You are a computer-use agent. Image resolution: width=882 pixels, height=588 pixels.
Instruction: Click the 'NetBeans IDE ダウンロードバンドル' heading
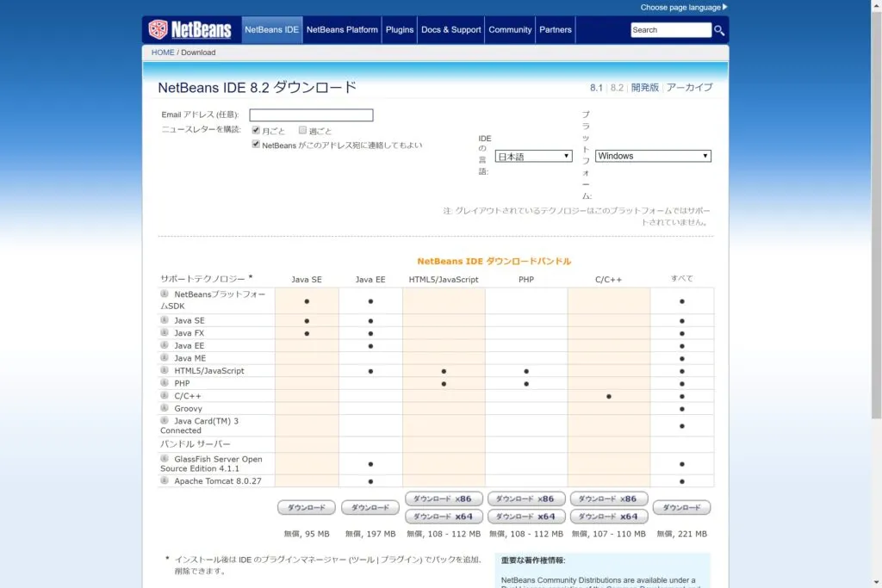click(x=494, y=261)
